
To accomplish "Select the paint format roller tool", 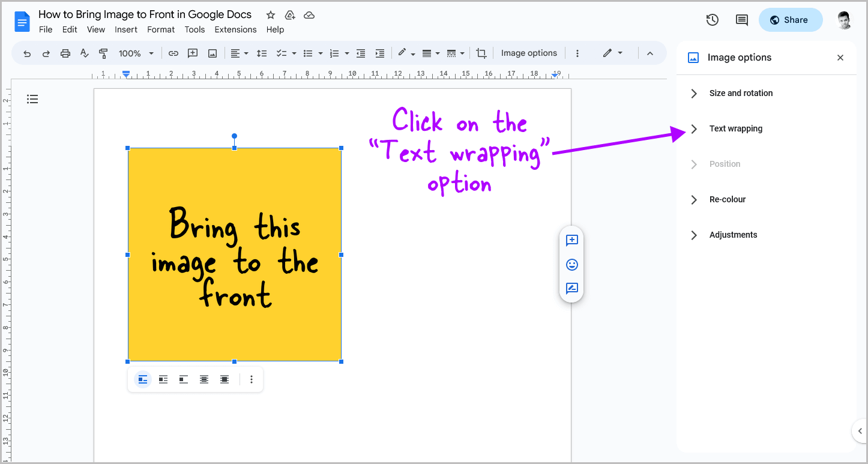I will point(103,53).
